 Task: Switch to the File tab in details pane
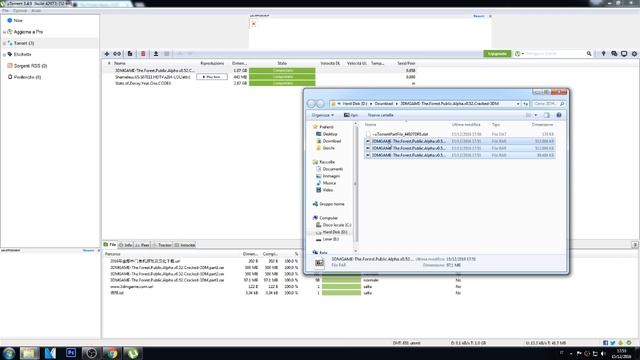click(110, 245)
